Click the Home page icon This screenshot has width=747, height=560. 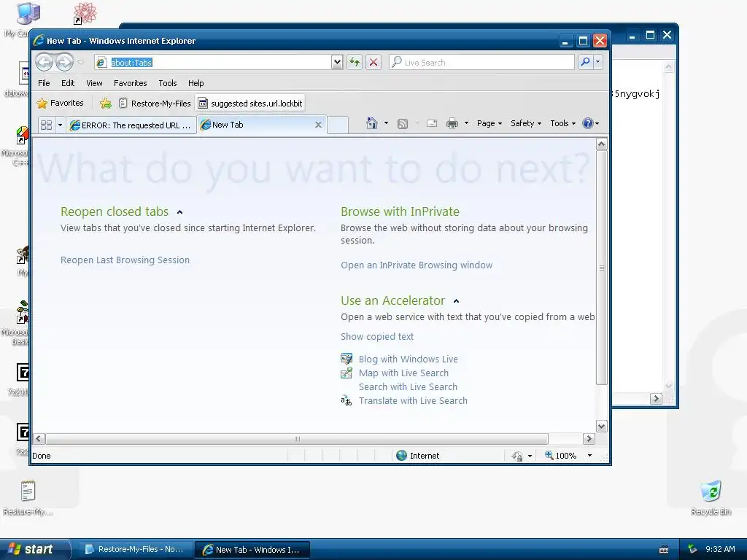(x=372, y=123)
